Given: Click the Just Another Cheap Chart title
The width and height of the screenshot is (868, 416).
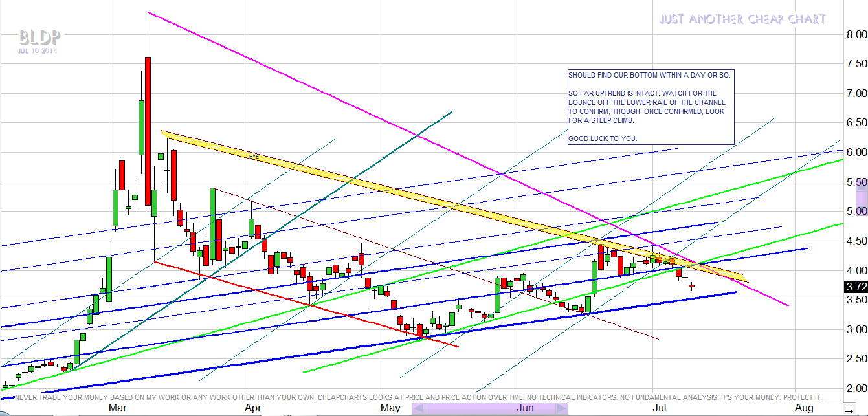Looking at the screenshot, I should [x=742, y=19].
